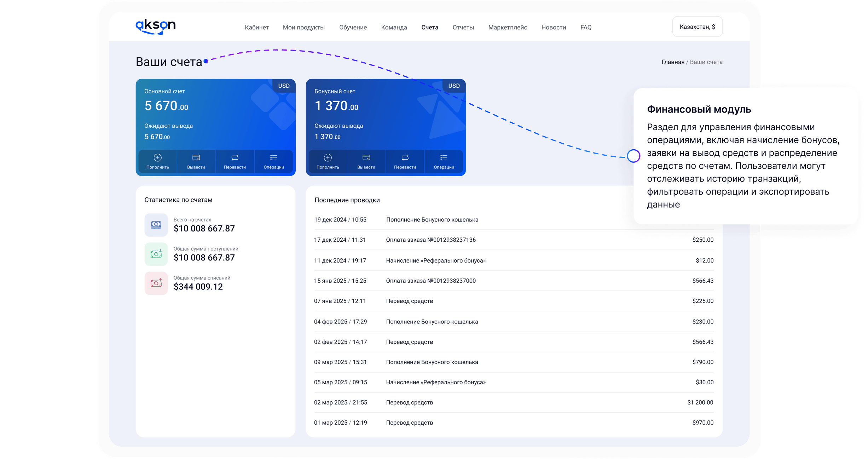Click Пополнить icon on Основной счет card
This screenshot has width=868, height=465.
click(157, 158)
